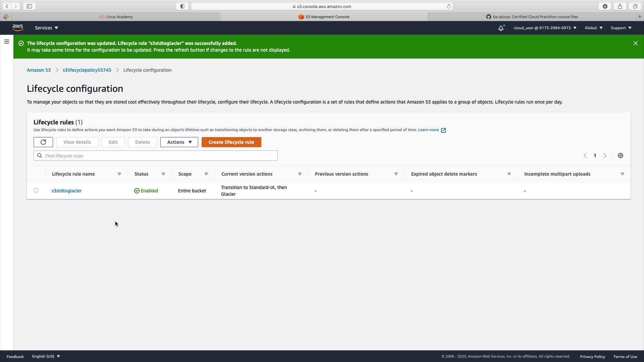
Task: Click the AWS logo home icon
Action: pos(18,28)
